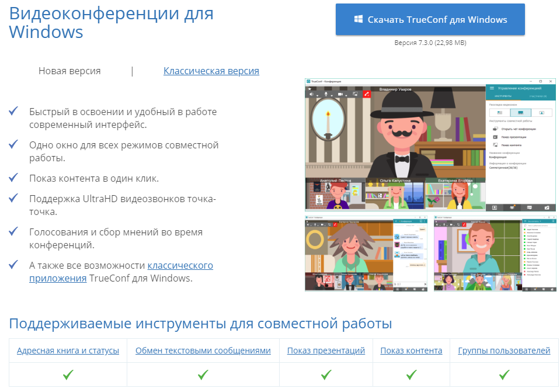Select the rightmost video layout option
The image size is (560, 392).
coord(541,112)
